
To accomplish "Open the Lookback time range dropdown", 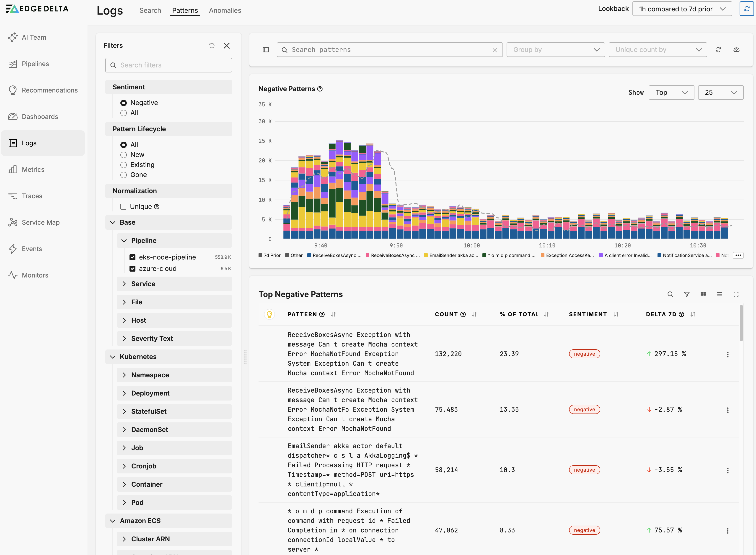I will tap(682, 9).
